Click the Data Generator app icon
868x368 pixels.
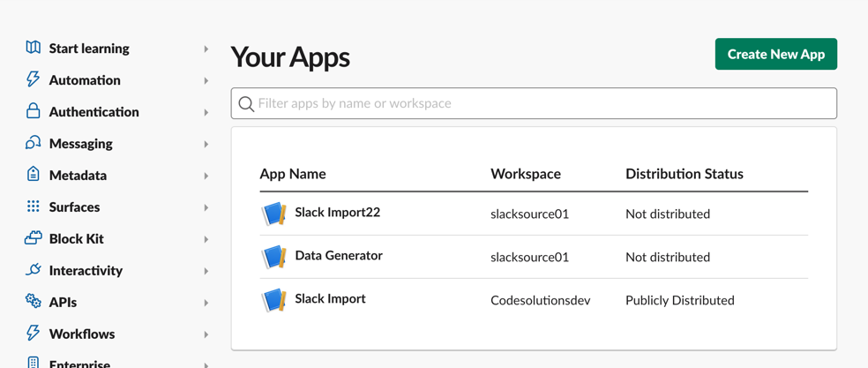pyautogui.click(x=274, y=257)
